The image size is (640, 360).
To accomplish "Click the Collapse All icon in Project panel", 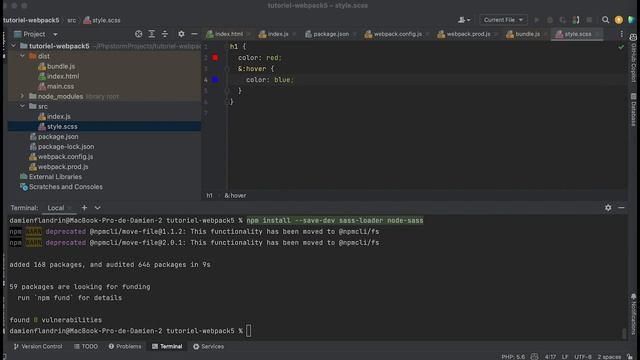I will [165, 34].
